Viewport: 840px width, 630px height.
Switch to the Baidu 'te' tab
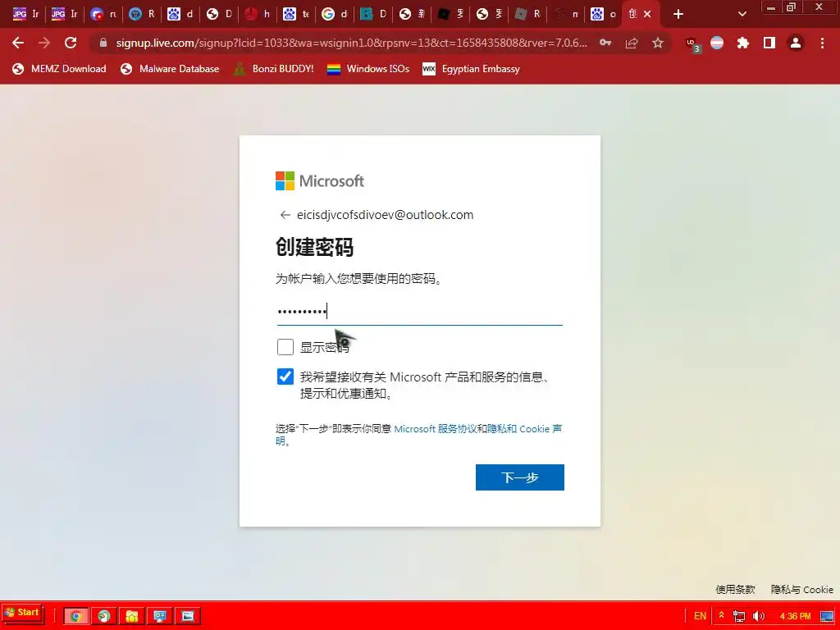296,15
